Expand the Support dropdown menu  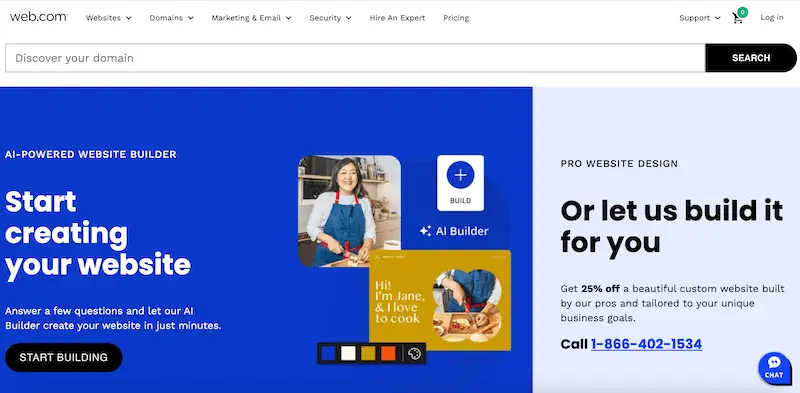(x=699, y=18)
